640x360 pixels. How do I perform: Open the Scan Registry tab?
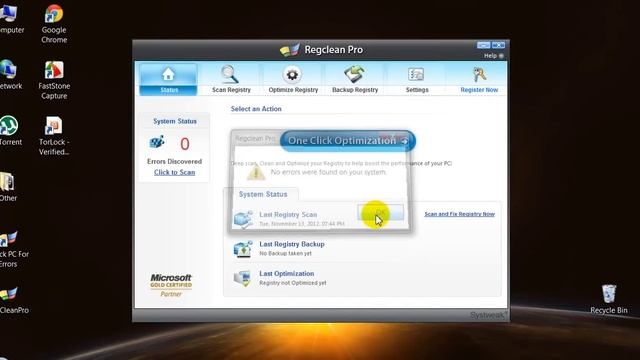[x=231, y=79]
